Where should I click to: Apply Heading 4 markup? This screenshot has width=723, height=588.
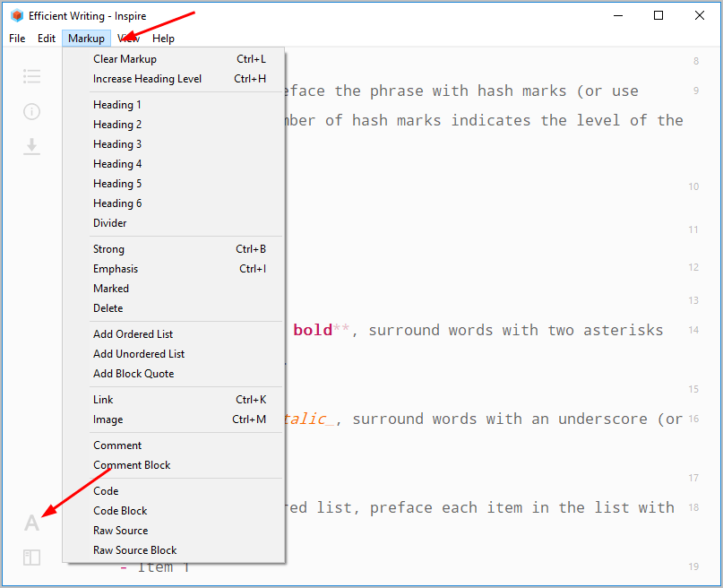coord(174,164)
